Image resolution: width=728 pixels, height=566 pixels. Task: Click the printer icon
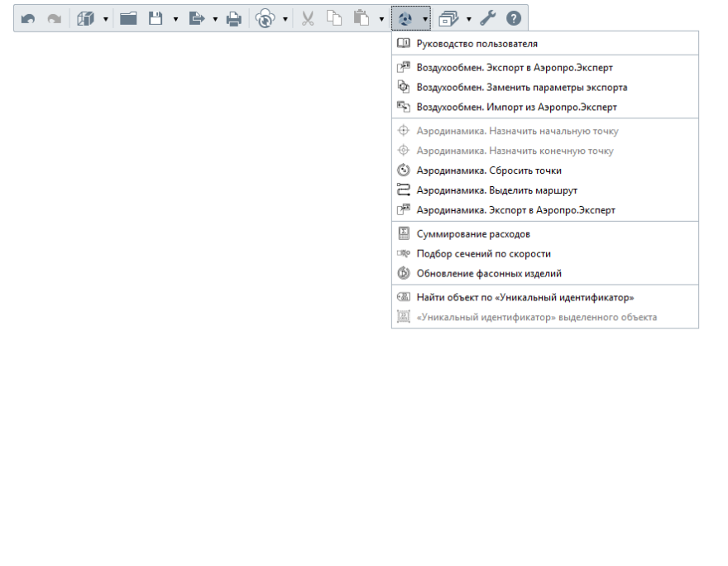pos(233,18)
